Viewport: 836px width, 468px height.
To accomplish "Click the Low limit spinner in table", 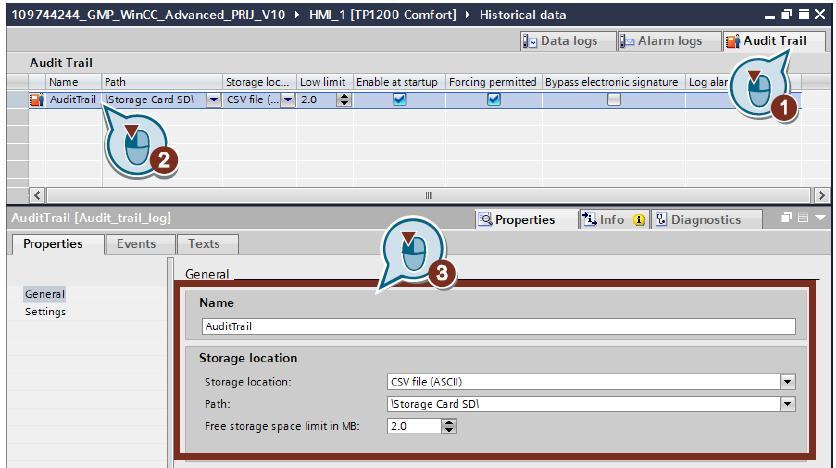I will pos(344,100).
